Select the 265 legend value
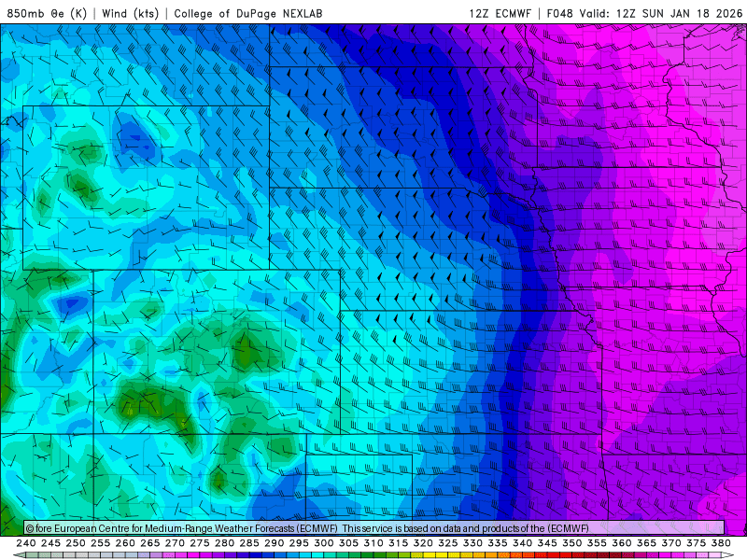 coord(149,543)
